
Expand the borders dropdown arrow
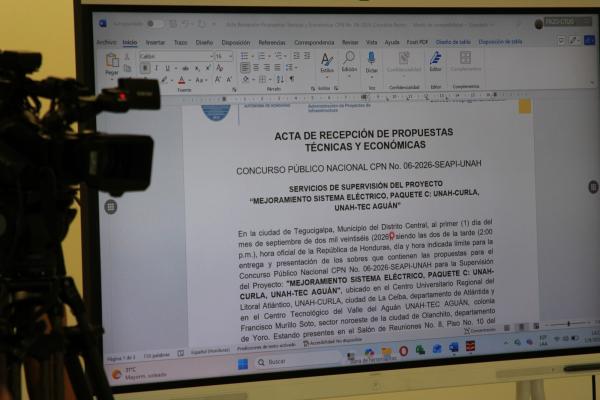270,80
